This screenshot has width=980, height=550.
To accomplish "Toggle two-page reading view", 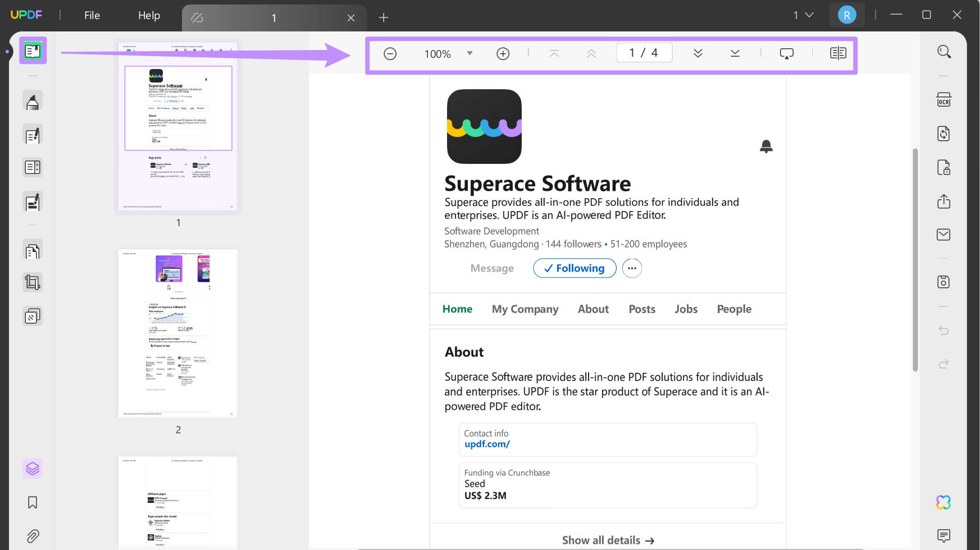I will [x=838, y=53].
